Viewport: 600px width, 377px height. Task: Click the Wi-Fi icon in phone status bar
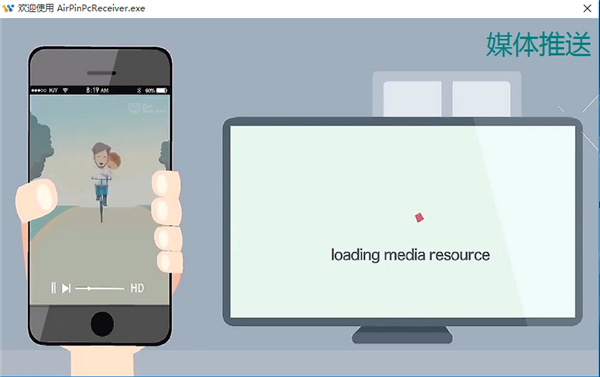pyautogui.click(x=65, y=90)
